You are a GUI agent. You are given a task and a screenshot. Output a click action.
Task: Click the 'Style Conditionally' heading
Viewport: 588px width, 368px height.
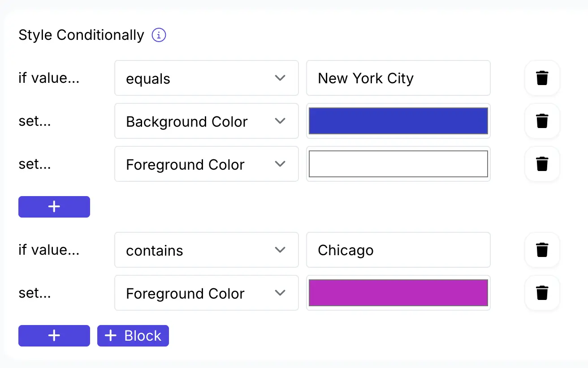[x=82, y=35]
